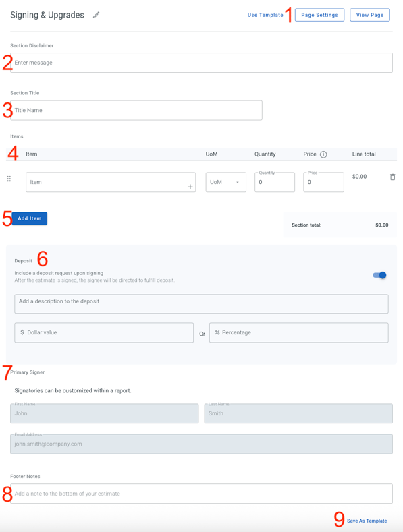Focus the Section Disclaimer message field
The width and height of the screenshot is (403, 532).
pos(201,63)
